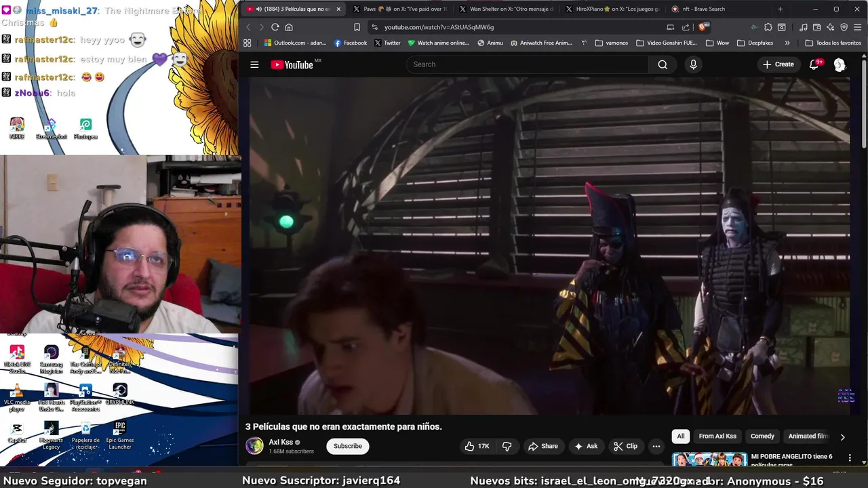Switch to Paws on X tab
This screenshot has width=868, height=488.
click(399, 9)
